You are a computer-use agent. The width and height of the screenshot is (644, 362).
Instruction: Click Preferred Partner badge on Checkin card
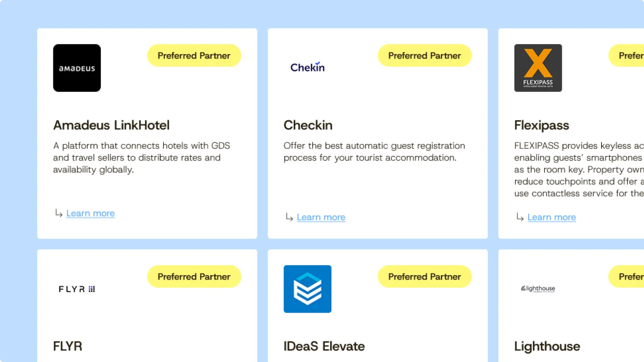425,55
